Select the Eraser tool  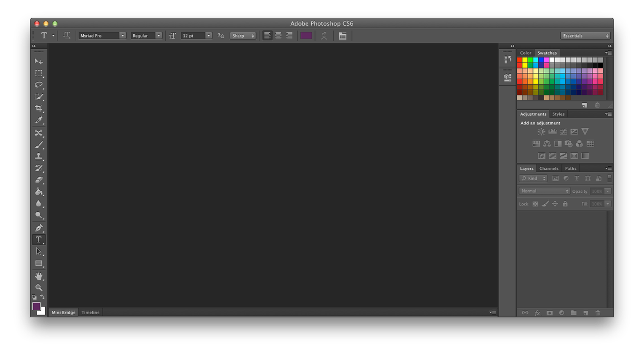pos(39,180)
